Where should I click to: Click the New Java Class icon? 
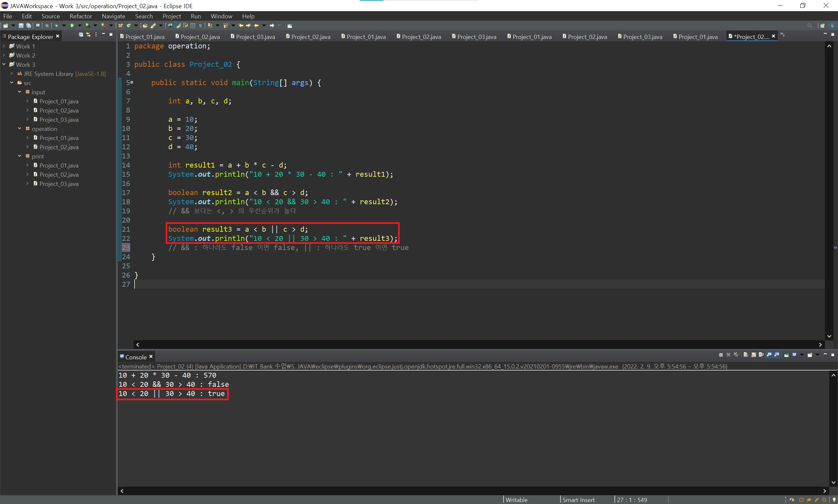(129, 26)
